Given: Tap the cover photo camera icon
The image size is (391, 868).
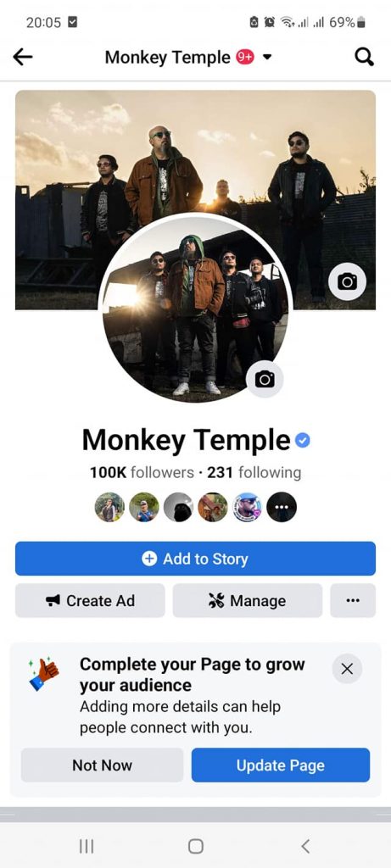Looking at the screenshot, I should [347, 281].
